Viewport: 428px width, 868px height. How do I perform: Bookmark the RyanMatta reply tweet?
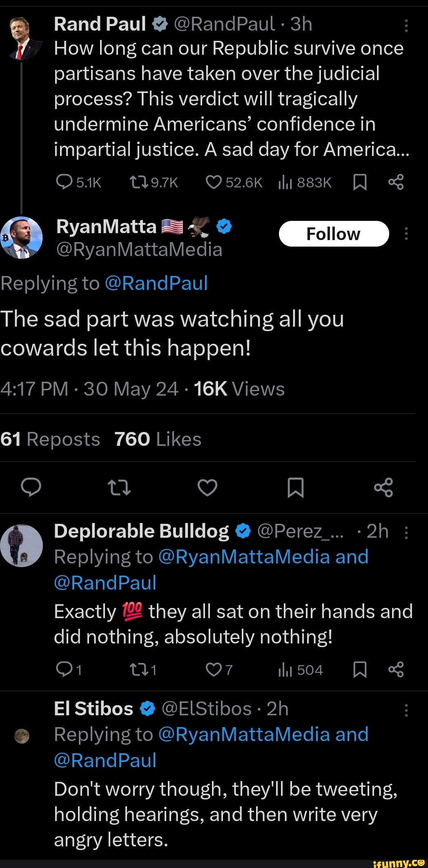coord(295,487)
